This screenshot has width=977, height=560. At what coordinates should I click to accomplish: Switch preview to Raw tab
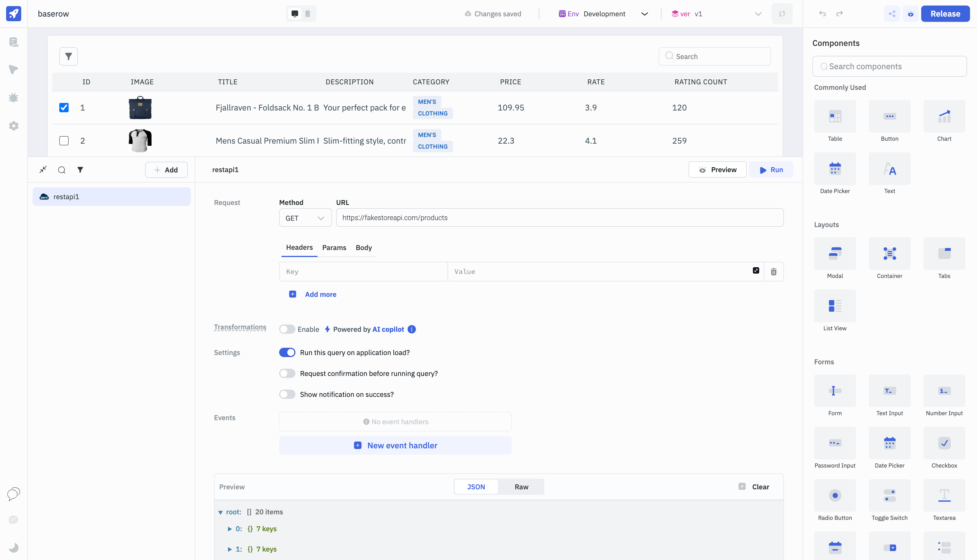tap(521, 487)
